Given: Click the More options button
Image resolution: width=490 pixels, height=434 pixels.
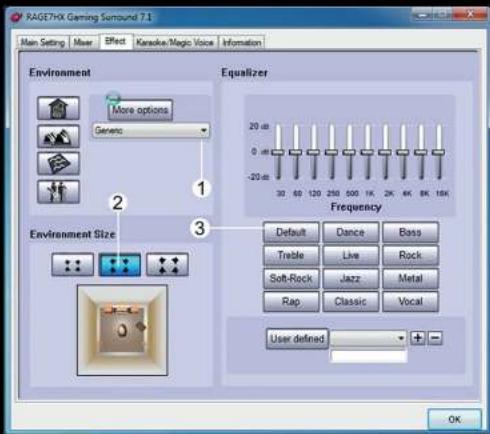Looking at the screenshot, I should [x=140, y=110].
